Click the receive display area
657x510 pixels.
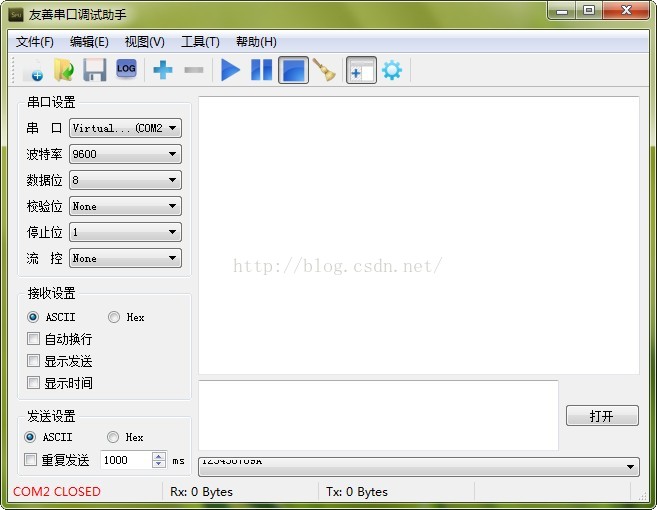coord(419,235)
